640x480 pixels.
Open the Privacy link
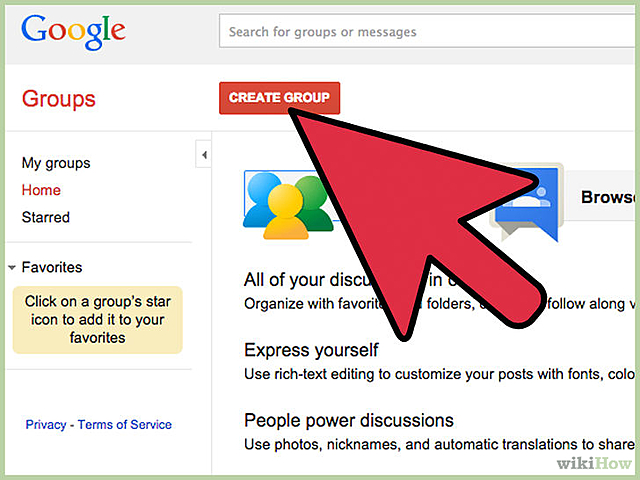click(46, 424)
